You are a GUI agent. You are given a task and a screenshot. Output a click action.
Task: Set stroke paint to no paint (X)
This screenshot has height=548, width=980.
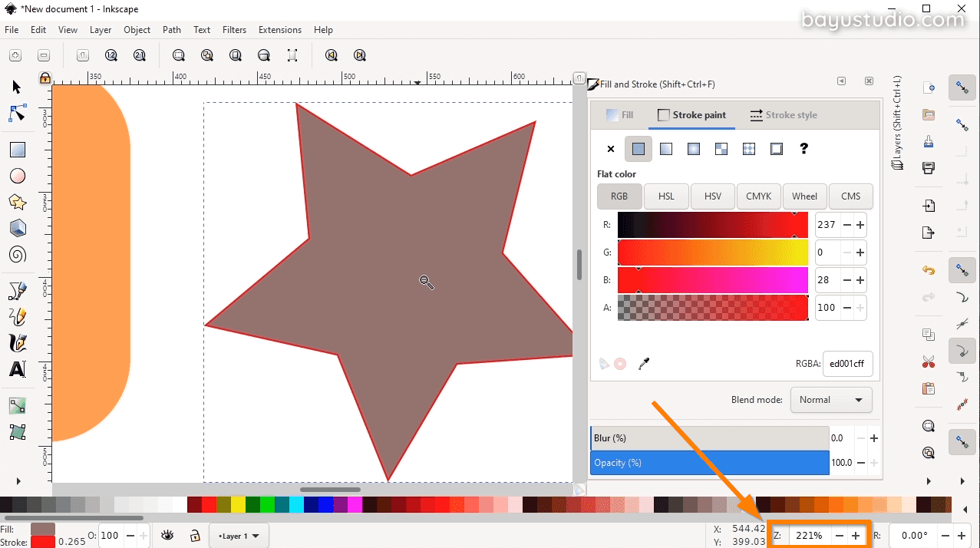coord(610,148)
